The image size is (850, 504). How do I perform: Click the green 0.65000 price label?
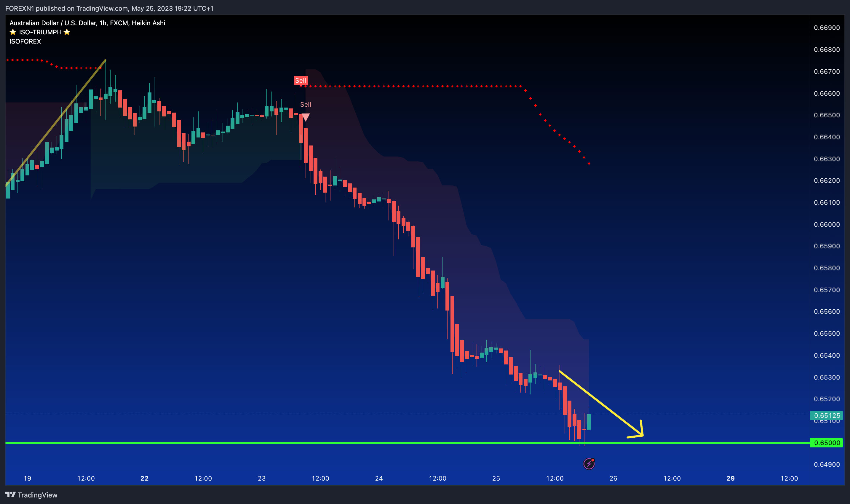tap(826, 443)
